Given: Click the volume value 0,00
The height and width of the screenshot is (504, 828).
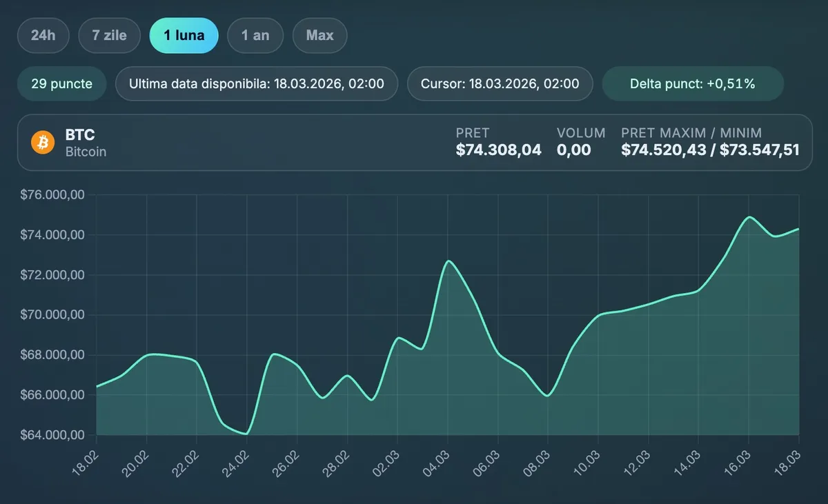Looking at the screenshot, I should [574, 150].
